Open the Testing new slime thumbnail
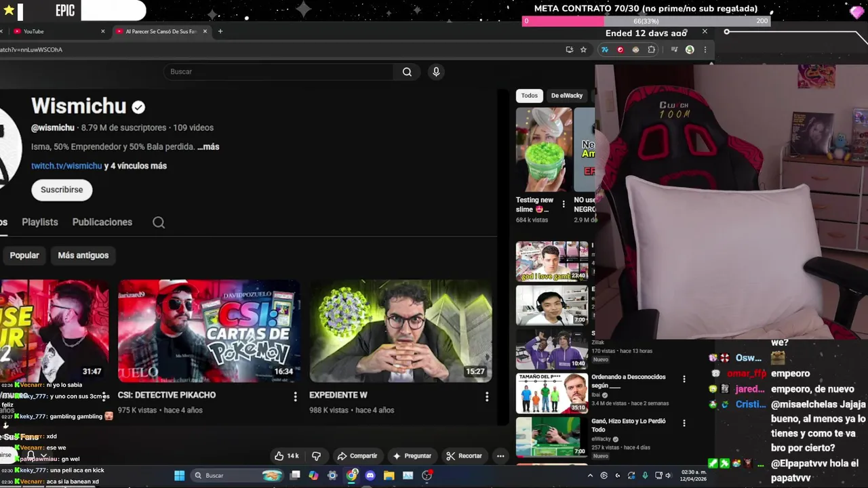The image size is (868, 488). point(544,150)
